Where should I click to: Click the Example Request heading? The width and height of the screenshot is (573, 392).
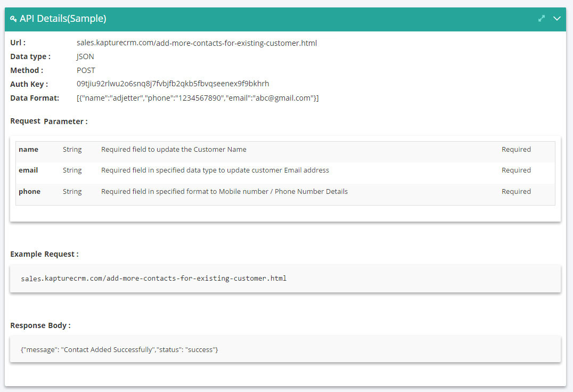pyautogui.click(x=44, y=254)
